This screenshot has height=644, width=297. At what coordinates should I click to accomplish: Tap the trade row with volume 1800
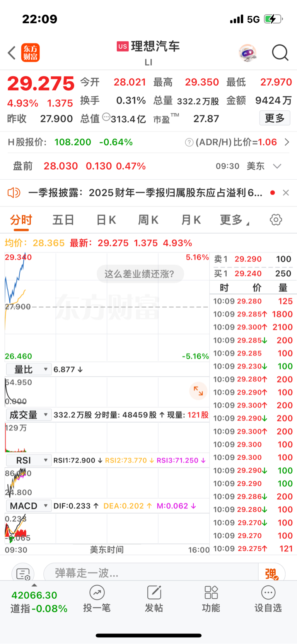point(253,314)
